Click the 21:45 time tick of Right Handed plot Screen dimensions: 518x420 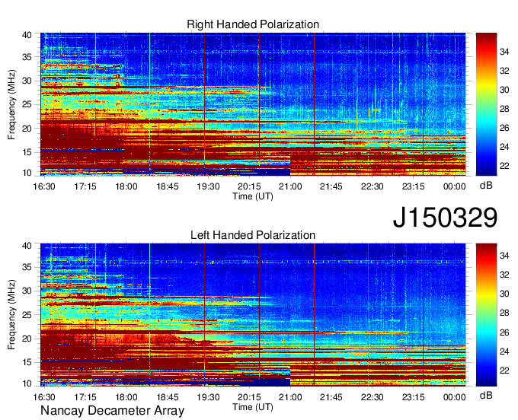pos(331,186)
